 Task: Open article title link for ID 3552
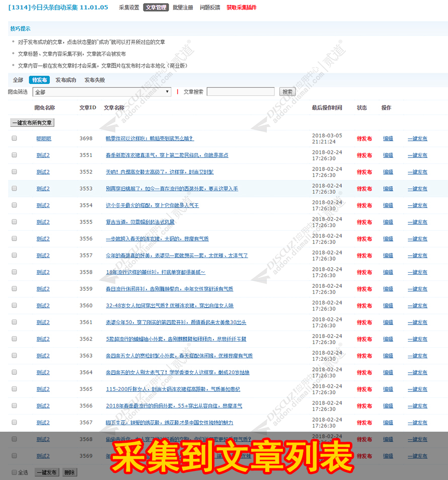[160, 172]
